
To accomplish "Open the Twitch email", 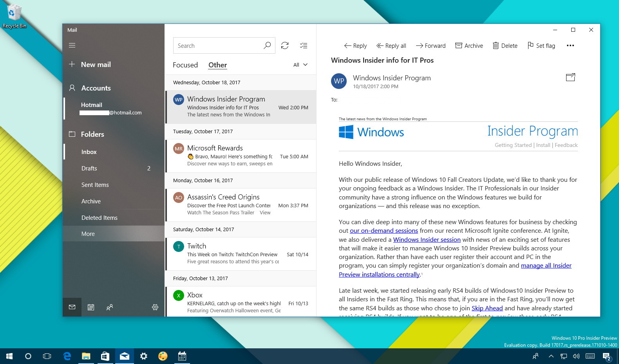I will 241,254.
